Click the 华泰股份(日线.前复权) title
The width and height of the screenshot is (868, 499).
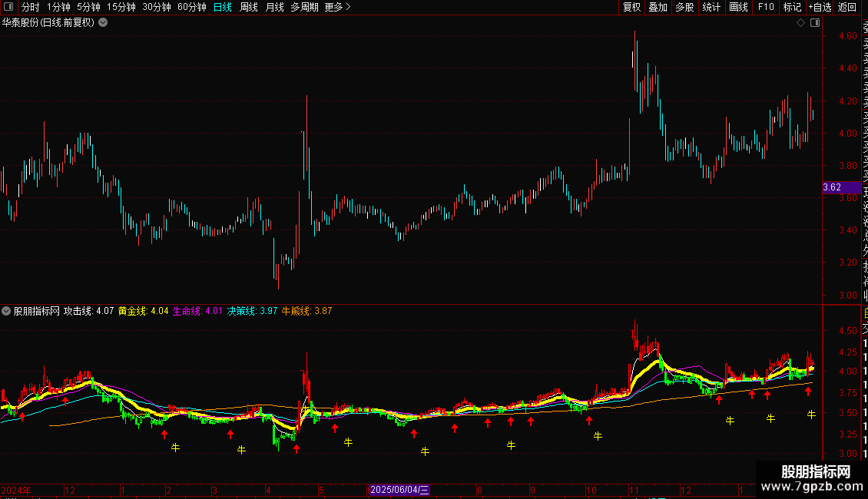point(48,23)
